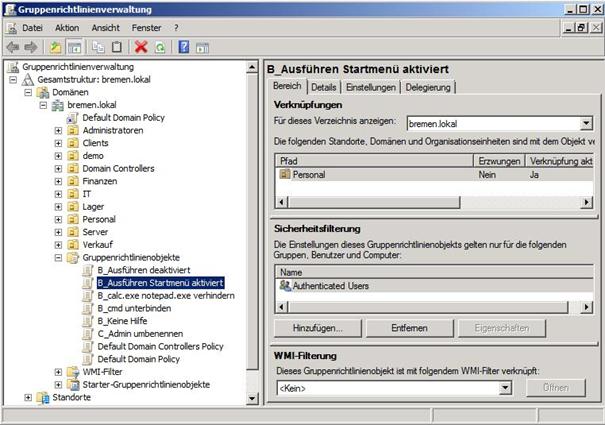Switch to the Delegierung tab
Viewport: 605px width, 425px height.
[426, 87]
